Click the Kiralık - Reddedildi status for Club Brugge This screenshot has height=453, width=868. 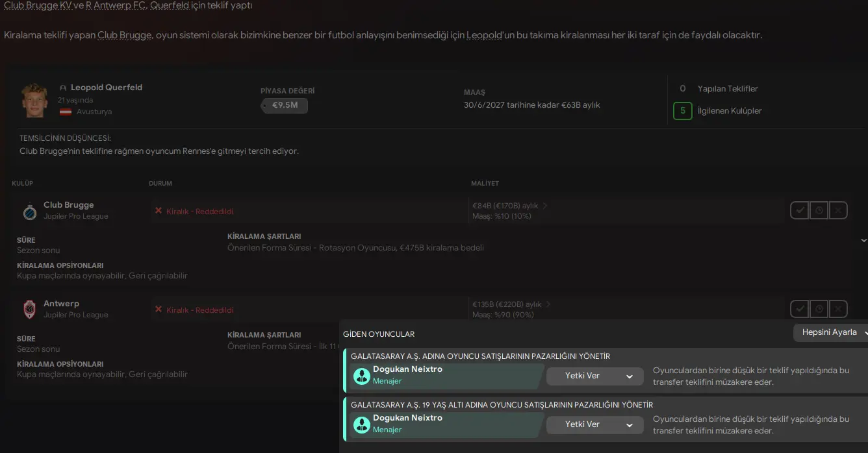coord(199,212)
